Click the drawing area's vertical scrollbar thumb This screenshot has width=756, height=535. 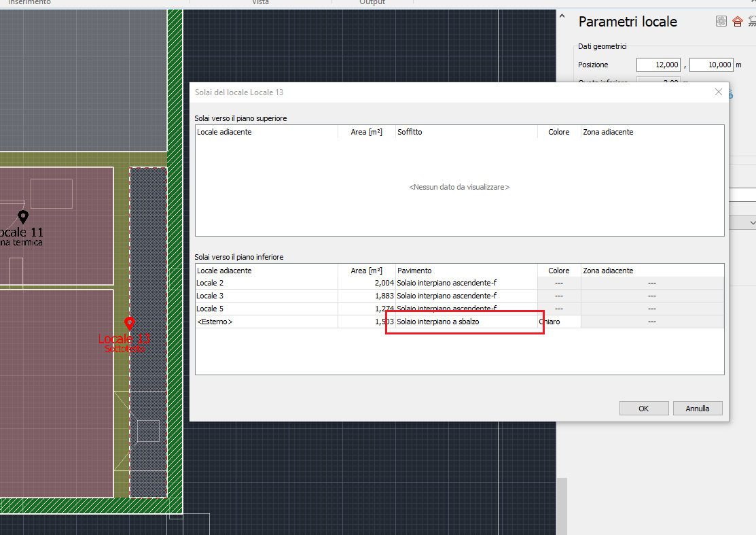(x=562, y=506)
